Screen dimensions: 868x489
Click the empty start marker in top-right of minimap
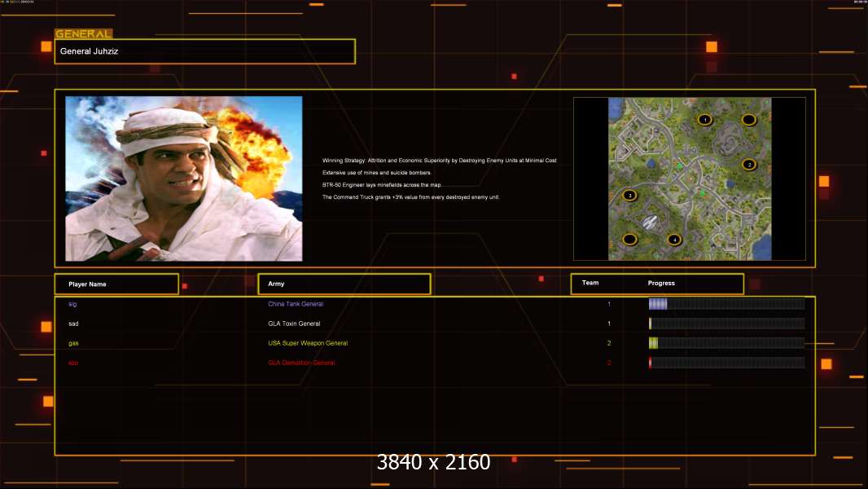[748, 120]
